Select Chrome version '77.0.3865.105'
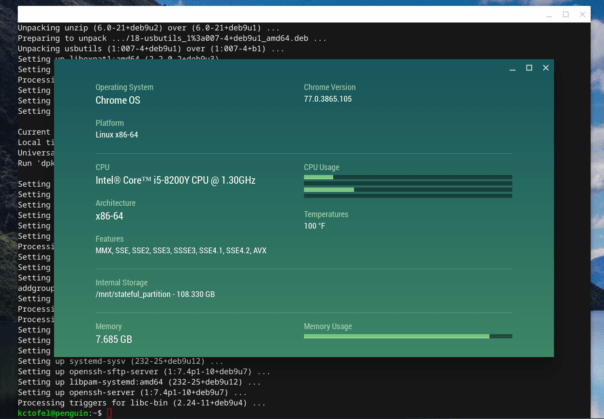This screenshot has height=419, width=604. click(327, 99)
